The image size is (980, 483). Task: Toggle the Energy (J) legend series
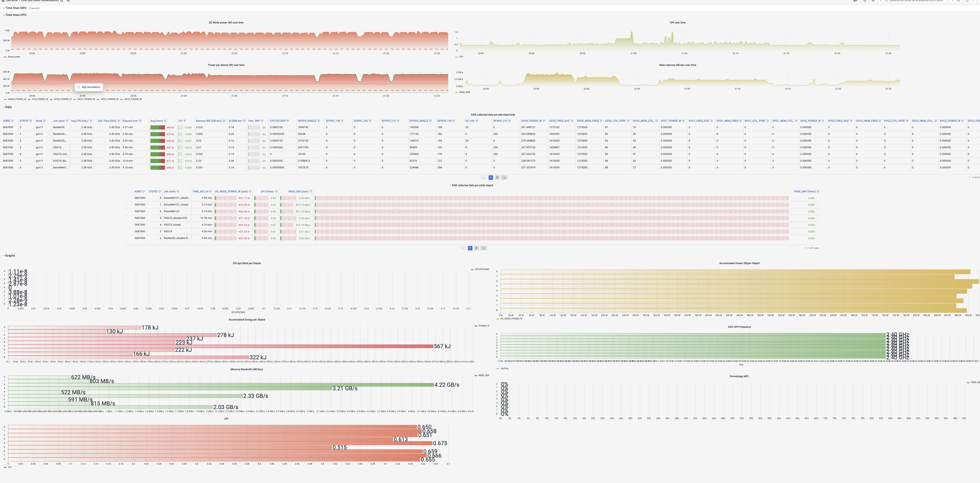(x=484, y=326)
